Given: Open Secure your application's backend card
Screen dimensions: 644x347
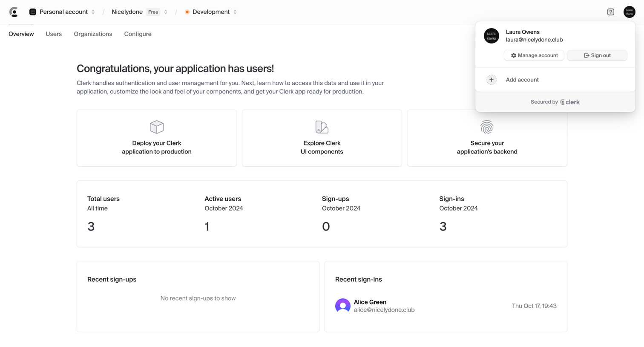Looking at the screenshot, I should (x=487, y=138).
